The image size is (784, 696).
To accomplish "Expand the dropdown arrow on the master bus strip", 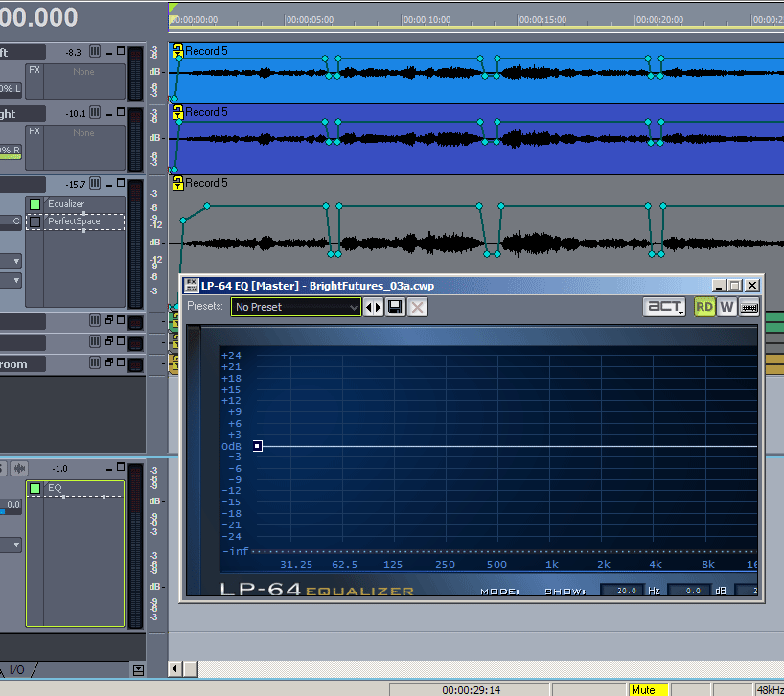I will click(17, 545).
